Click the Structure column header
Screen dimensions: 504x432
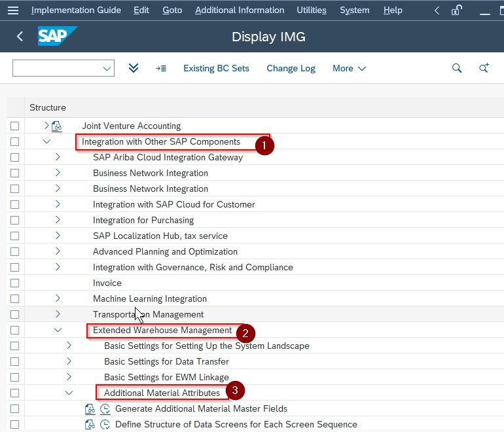coord(48,108)
